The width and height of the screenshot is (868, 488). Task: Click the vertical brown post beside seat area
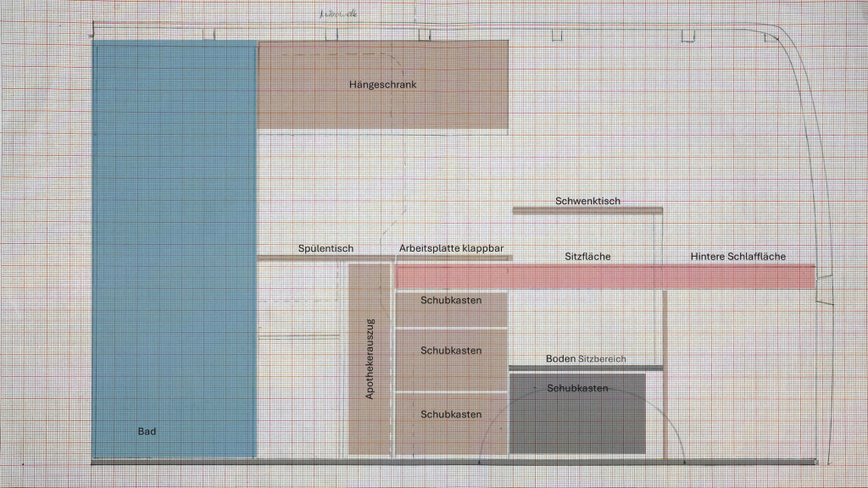665,373
